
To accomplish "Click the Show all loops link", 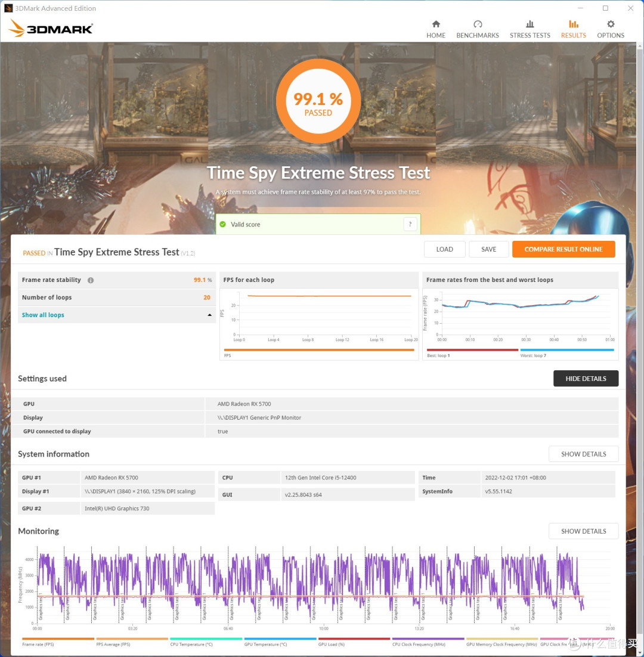I will [x=43, y=315].
